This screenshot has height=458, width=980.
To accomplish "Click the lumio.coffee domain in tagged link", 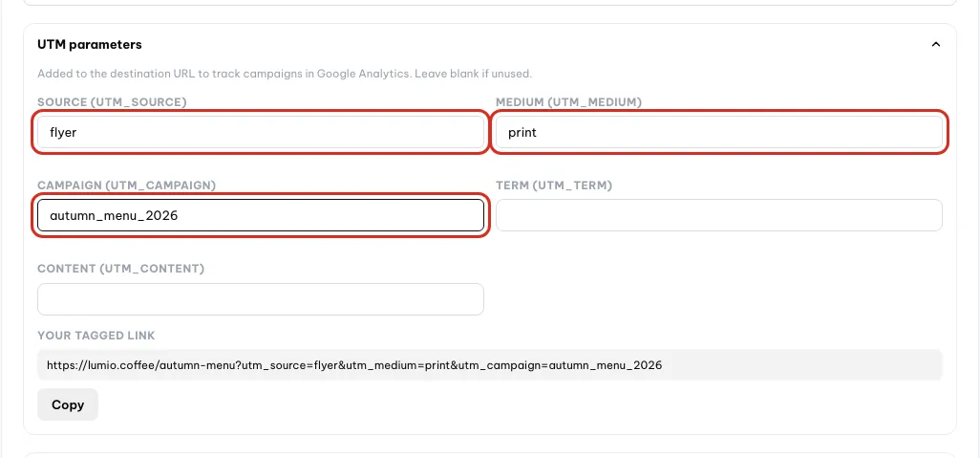I will click(x=118, y=365).
